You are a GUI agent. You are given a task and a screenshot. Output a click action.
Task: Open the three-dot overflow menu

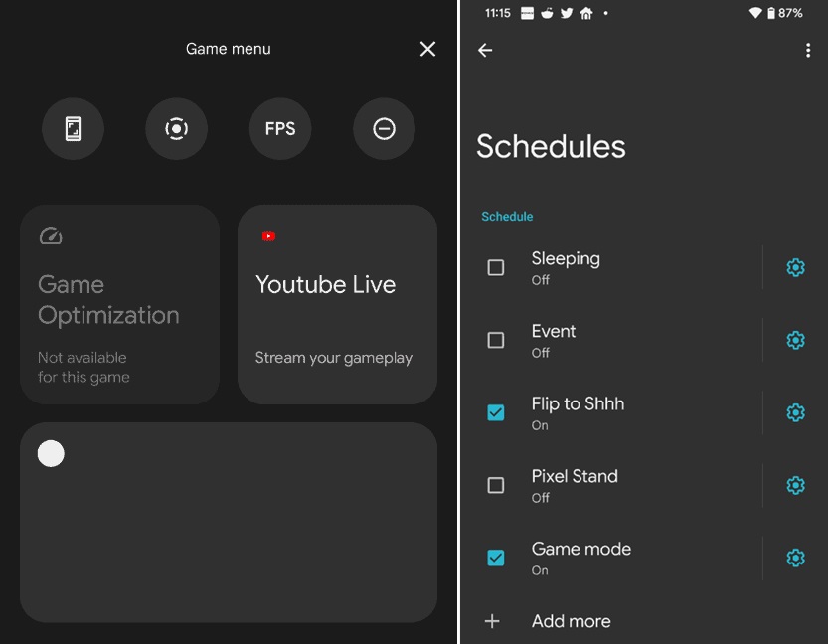point(807,51)
